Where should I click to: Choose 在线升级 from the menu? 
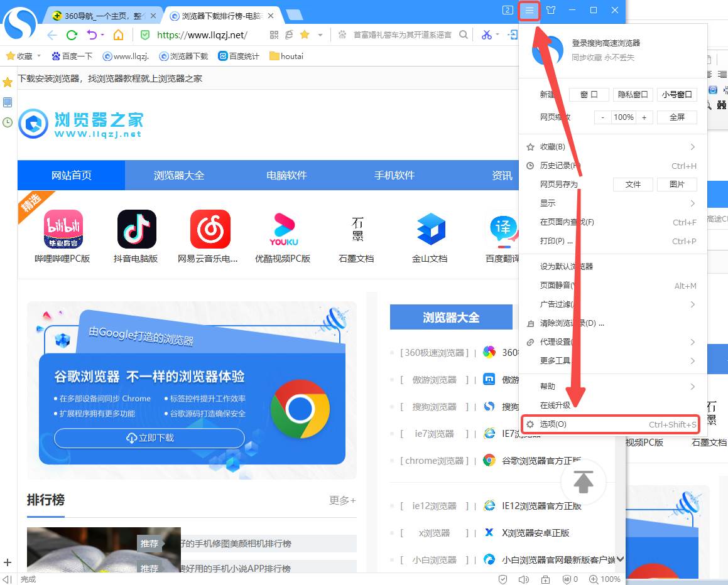pyautogui.click(x=613, y=405)
